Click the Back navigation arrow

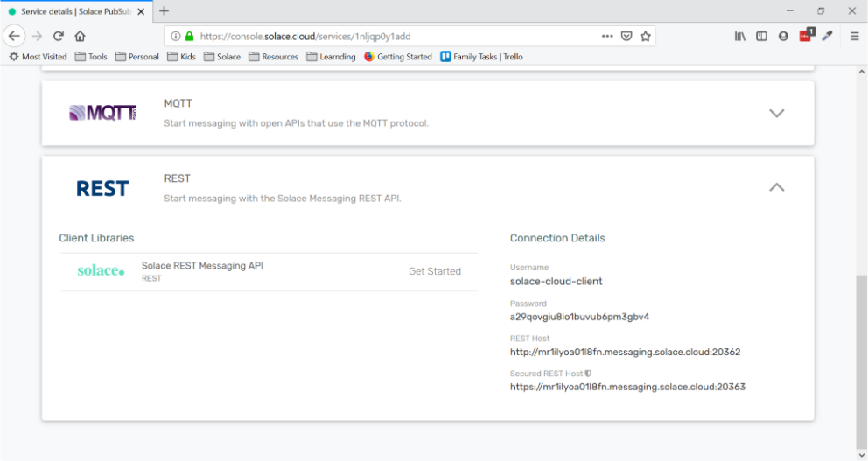[14, 36]
